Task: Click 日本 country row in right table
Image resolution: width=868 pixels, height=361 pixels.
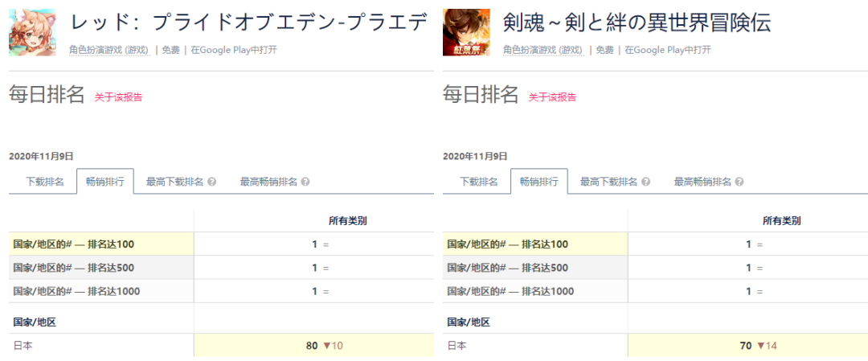Action: [x=656, y=346]
